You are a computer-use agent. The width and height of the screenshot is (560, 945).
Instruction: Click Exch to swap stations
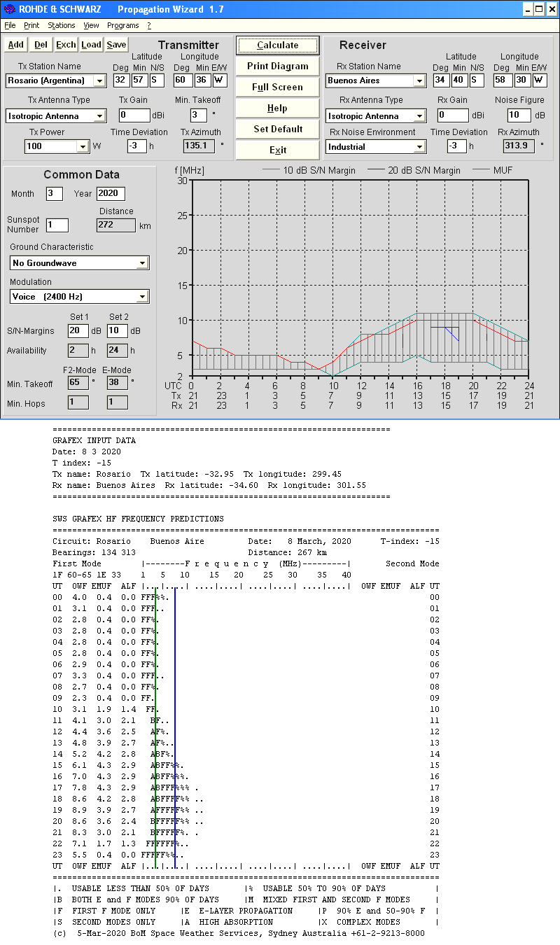66,45
